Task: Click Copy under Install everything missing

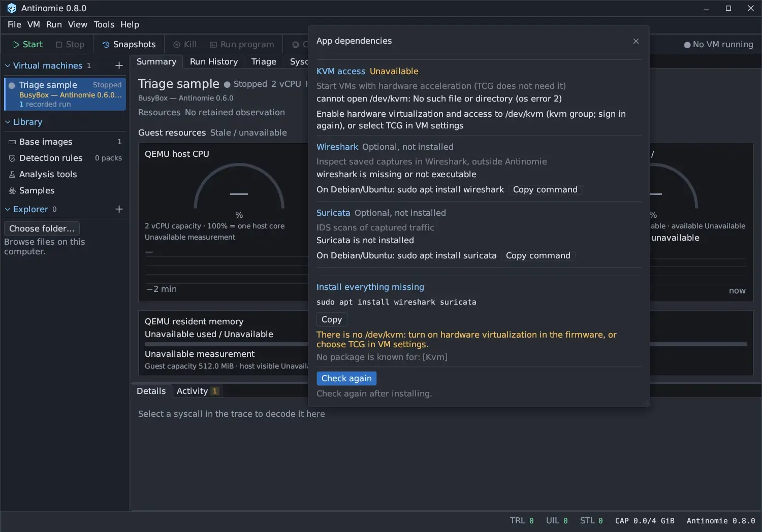Action: [x=332, y=319]
